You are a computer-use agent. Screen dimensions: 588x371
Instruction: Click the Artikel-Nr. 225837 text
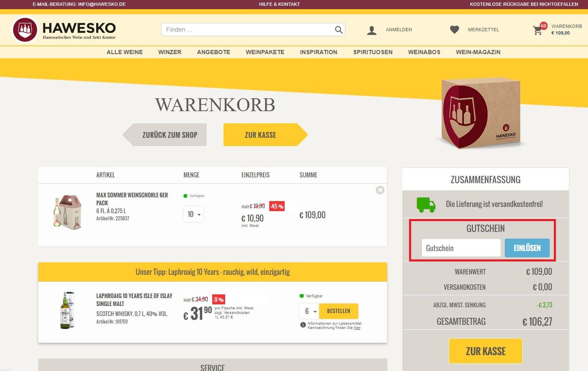(x=113, y=218)
